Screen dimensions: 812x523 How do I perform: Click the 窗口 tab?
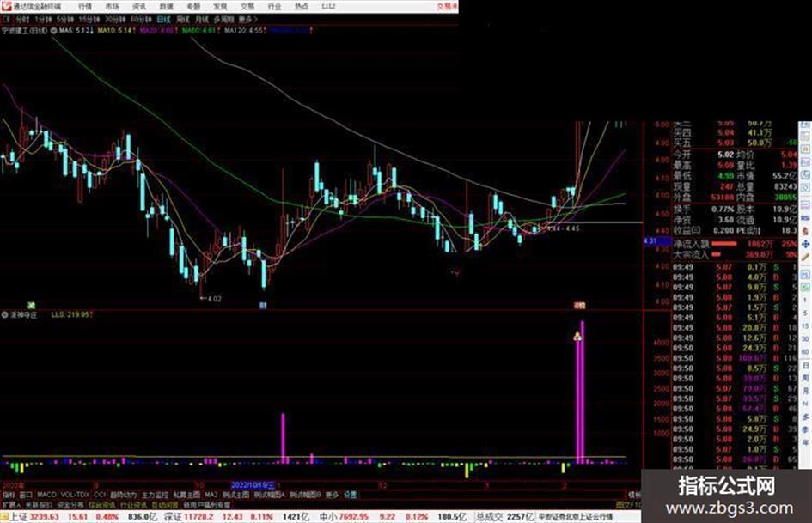click(x=26, y=495)
